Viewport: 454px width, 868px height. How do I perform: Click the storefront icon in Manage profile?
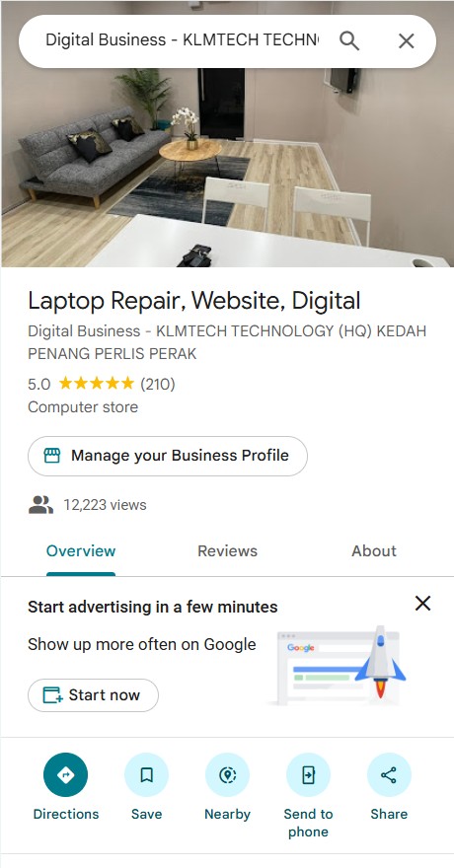tap(52, 456)
